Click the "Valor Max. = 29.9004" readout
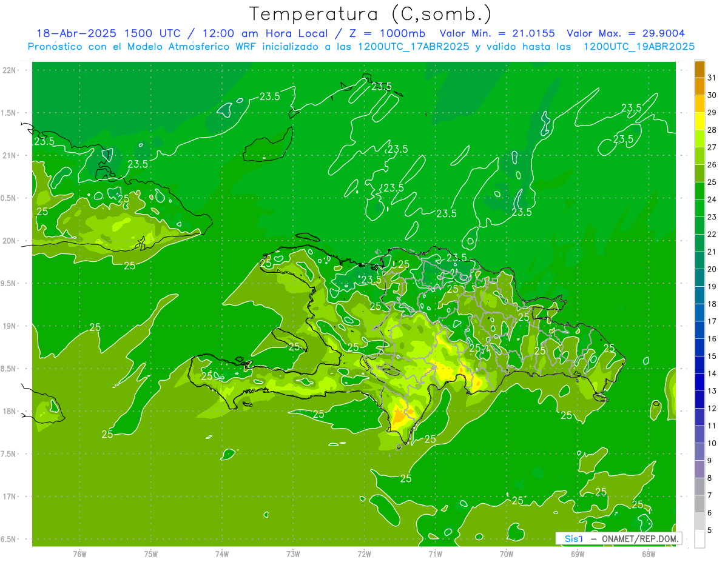This screenshot has height=562, width=728. (x=625, y=33)
